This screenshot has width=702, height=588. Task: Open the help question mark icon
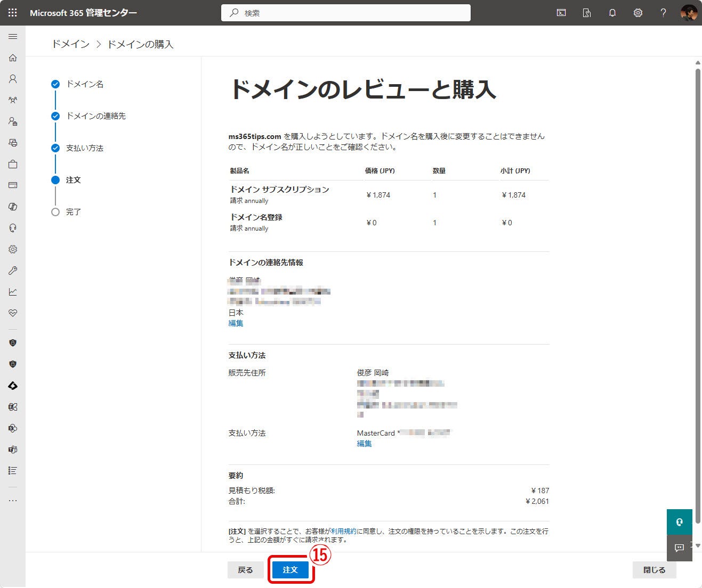click(663, 13)
